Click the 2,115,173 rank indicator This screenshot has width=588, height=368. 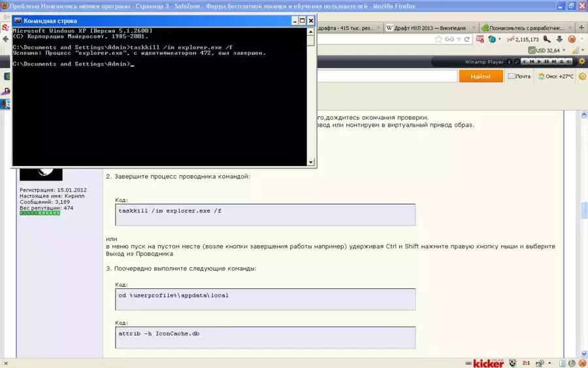tap(523, 39)
